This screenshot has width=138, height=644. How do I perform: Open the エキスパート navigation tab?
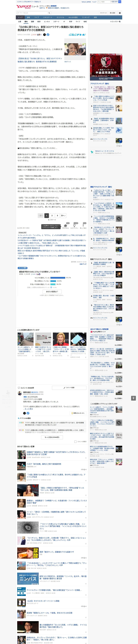click(x=48, y=17)
